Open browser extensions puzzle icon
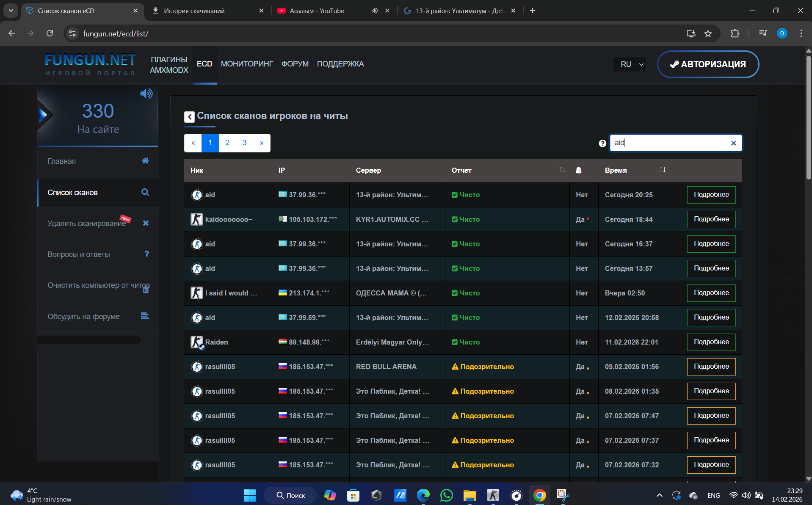 [x=735, y=33]
